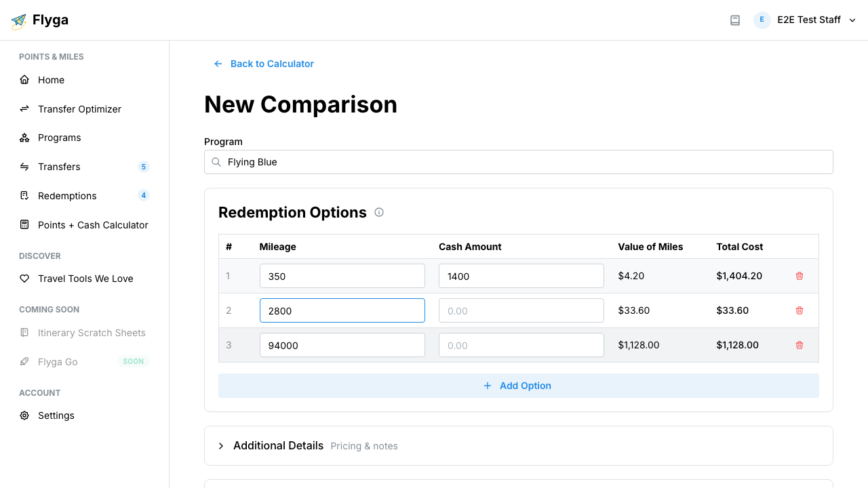The height and width of the screenshot is (488, 868).
Task: Click the Total Cost column header
Action: (740, 247)
